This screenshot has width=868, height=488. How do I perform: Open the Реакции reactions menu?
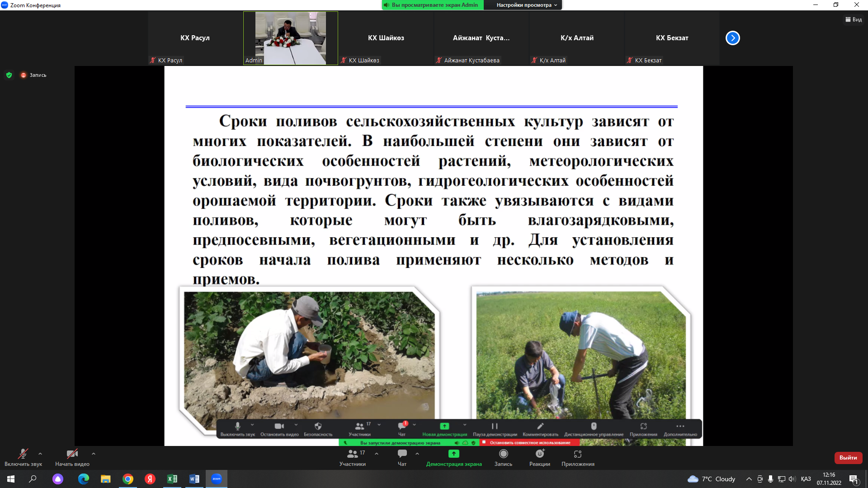pos(540,457)
